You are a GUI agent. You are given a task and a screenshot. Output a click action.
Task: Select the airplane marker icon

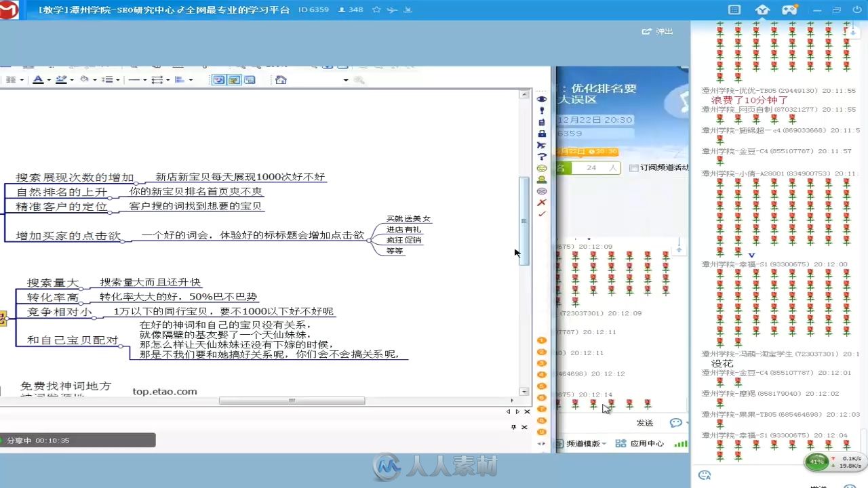pyautogui.click(x=542, y=145)
